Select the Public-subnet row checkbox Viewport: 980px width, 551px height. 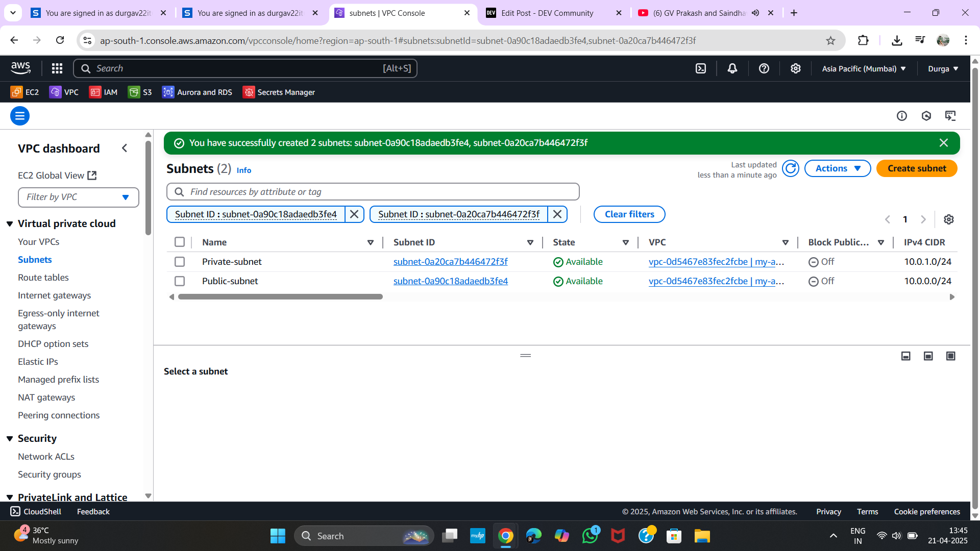(x=180, y=281)
